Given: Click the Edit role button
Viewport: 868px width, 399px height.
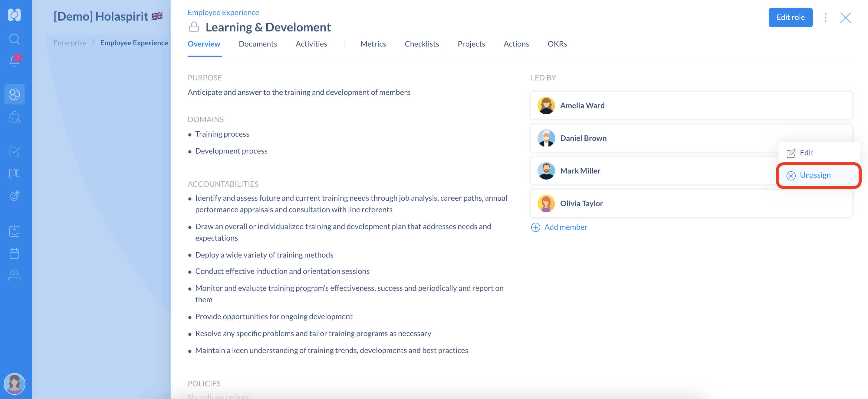Looking at the screenshot, I should [790, 18].
